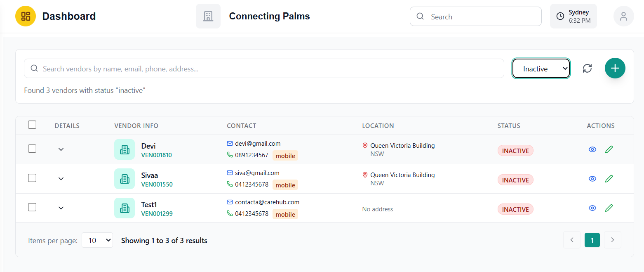Select the checkbox for vendor Devi
This screenshot has height=272, width=644.
pyautogui.click(x=32, y=149)
